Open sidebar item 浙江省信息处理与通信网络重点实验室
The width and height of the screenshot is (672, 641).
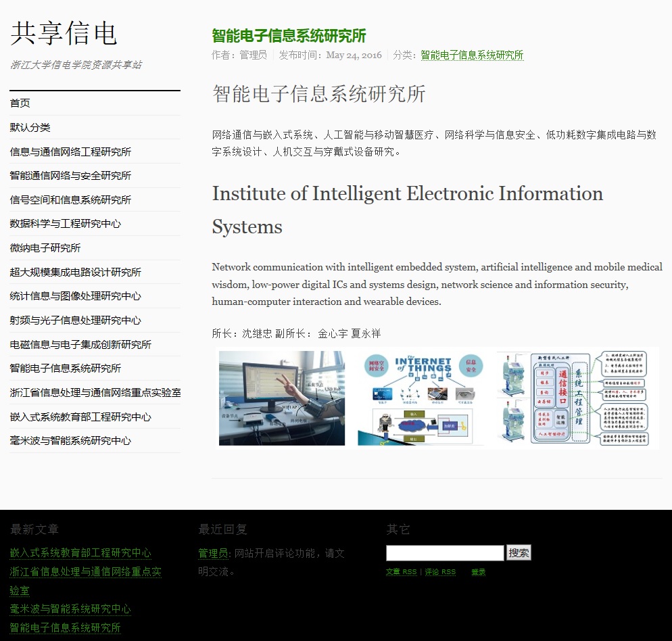pos(95,393)
